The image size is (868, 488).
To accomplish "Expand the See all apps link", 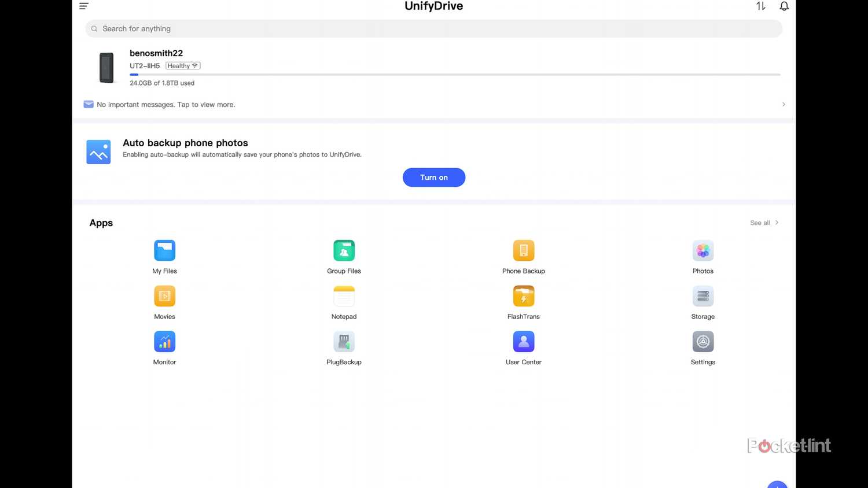I will pos(764,223).
